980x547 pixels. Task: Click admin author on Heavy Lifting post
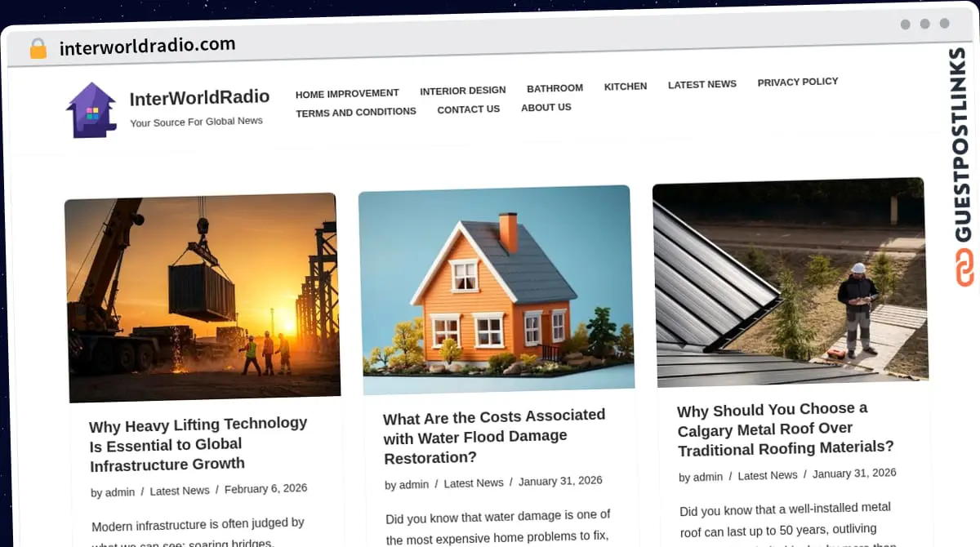coord(120,492)
